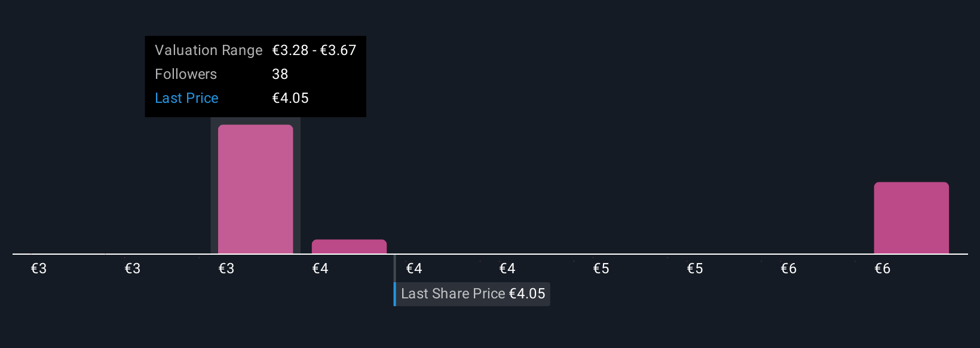This screenshot has height=348, width=980.
Task: Click the leftmost €3 axis label
Action: [39, 268]
